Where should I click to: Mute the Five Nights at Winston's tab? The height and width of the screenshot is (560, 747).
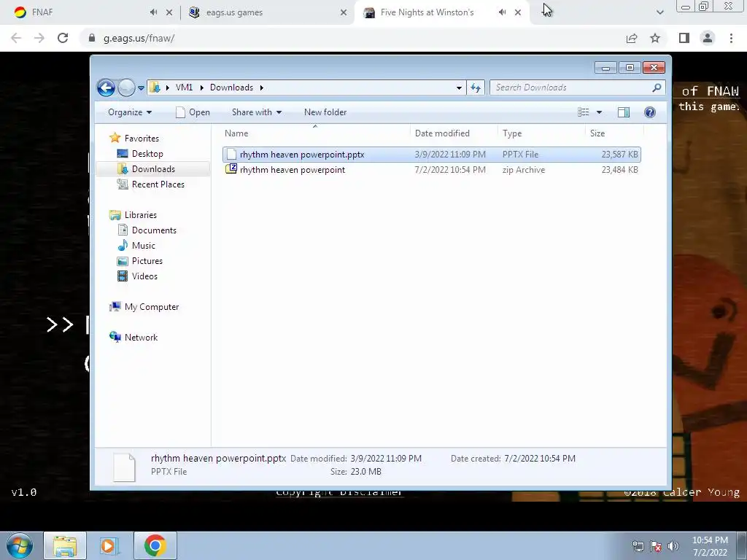[x=502, y=12]
